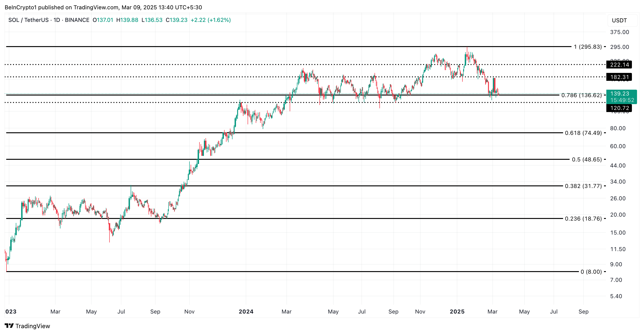Click the 0.786 (136.62) Fibonacci label
This screenshot has width=644, height=334.
581,95
